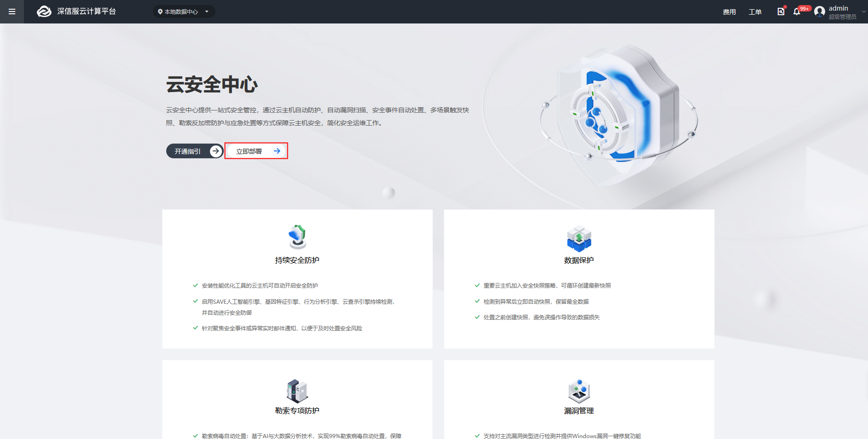Screen dimensions: 868x439
Task: Click the 勒索专项防护 server icon
Action: (297, 391)
